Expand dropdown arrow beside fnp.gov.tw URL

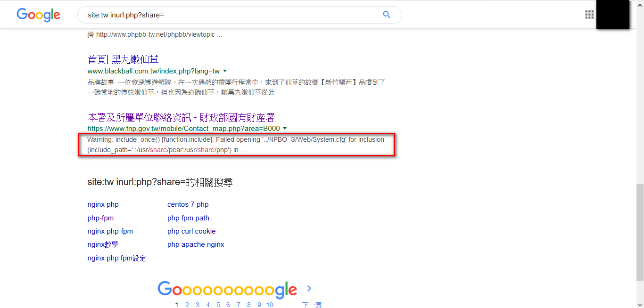[285, 129]
